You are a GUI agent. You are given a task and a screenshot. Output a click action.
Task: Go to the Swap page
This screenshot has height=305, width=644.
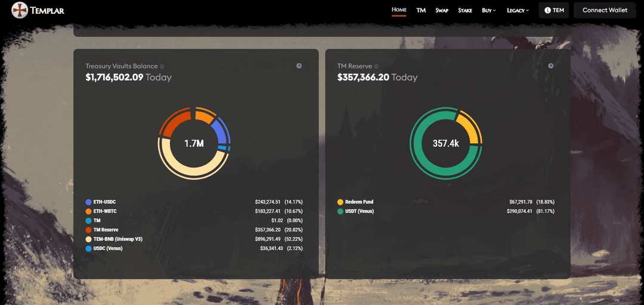(x=442, y=10)
